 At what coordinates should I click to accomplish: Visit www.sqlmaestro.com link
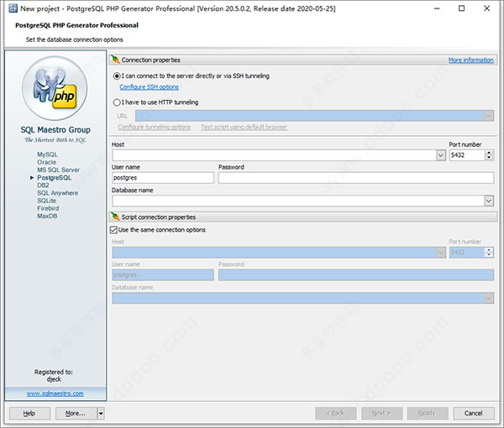click(55, 394)
